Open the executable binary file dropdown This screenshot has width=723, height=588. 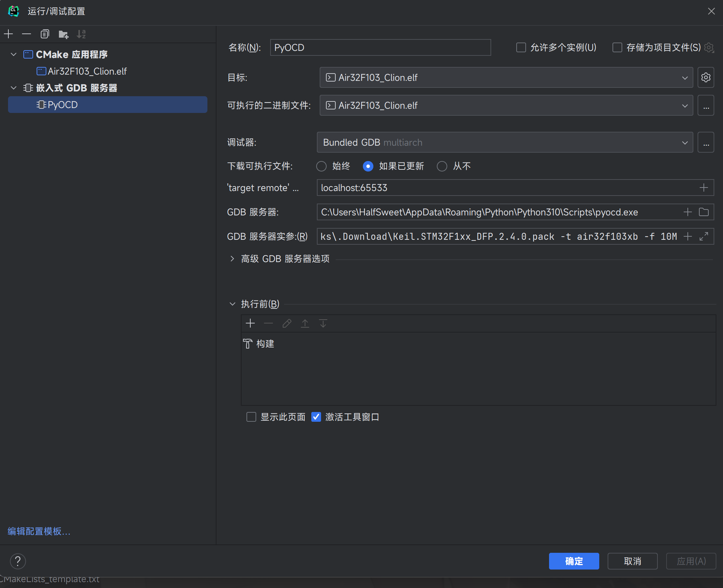coord(506,105)
